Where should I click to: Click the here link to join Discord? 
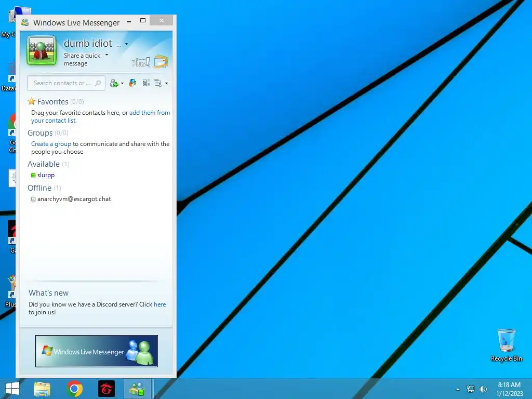160,304
